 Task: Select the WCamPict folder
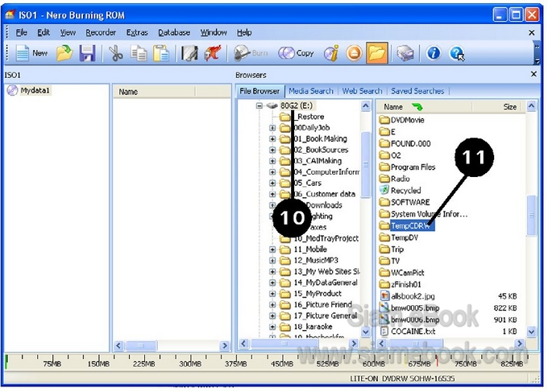point(402,273)
